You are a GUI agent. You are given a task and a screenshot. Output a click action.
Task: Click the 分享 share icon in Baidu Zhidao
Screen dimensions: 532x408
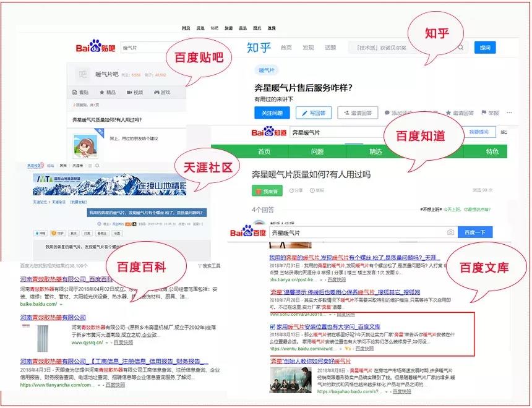point(291,190)
